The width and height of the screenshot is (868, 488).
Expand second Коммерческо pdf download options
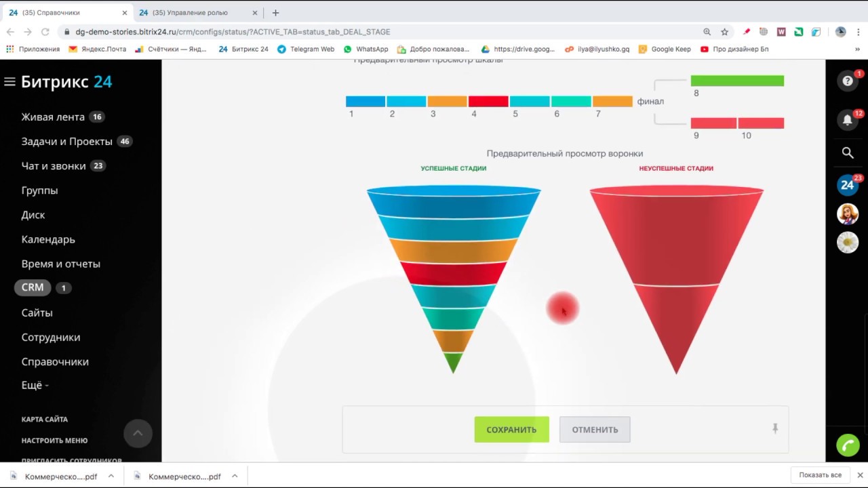(235, 476)
